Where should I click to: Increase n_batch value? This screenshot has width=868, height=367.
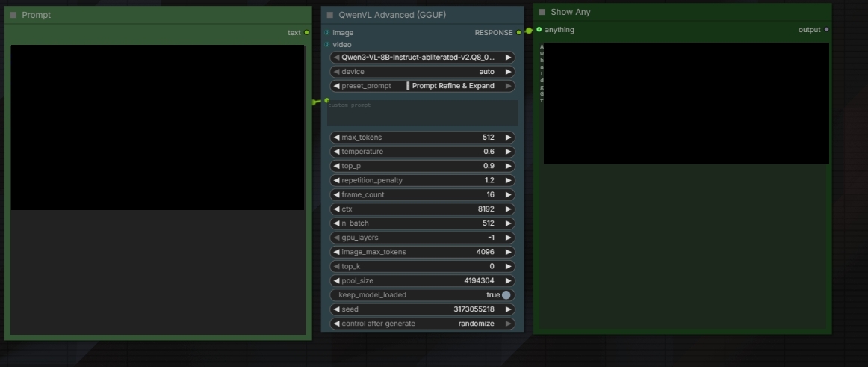[x=508, y=223]
